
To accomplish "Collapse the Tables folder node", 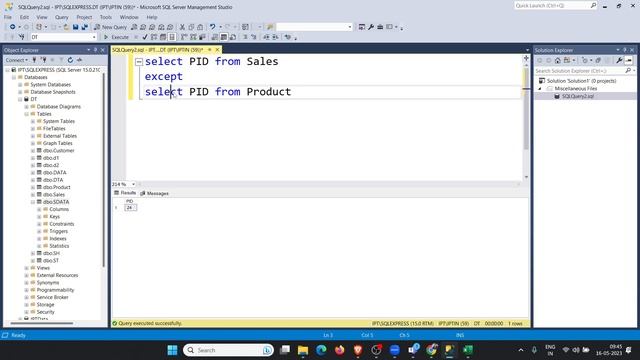I will tap(27, 114).
